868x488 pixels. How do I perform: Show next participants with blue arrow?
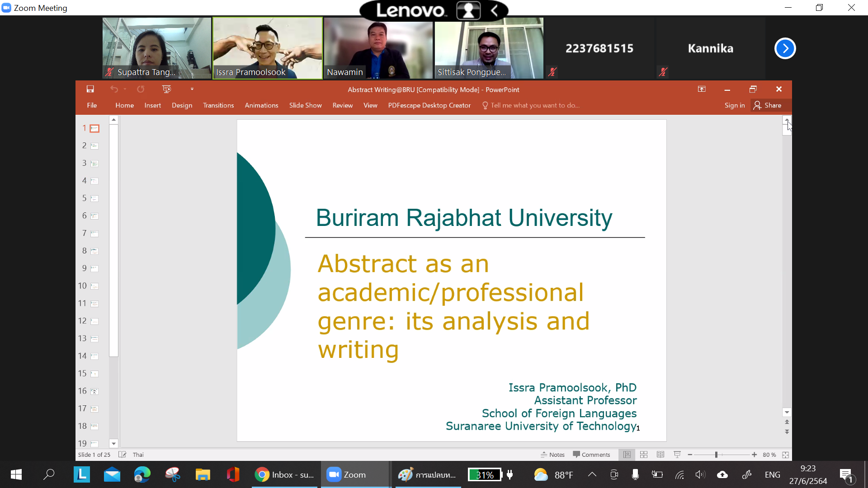(785, 48)
